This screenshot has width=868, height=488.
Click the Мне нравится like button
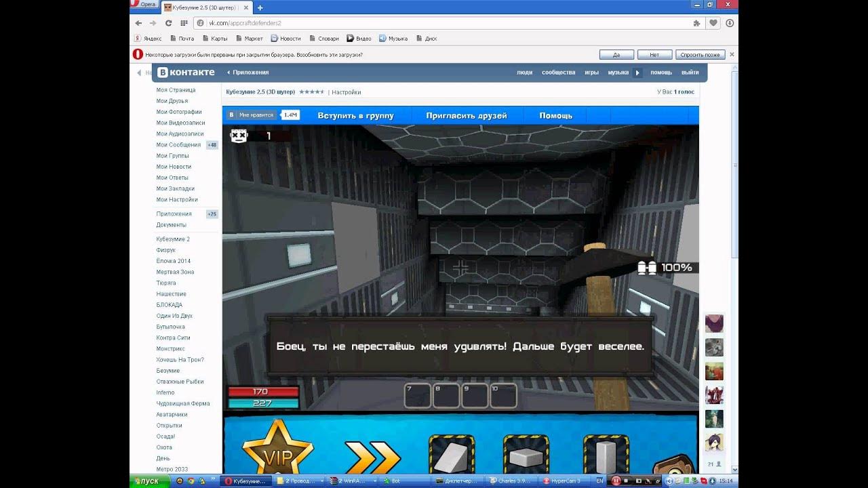pyautogui.click(x=252, y=115)
